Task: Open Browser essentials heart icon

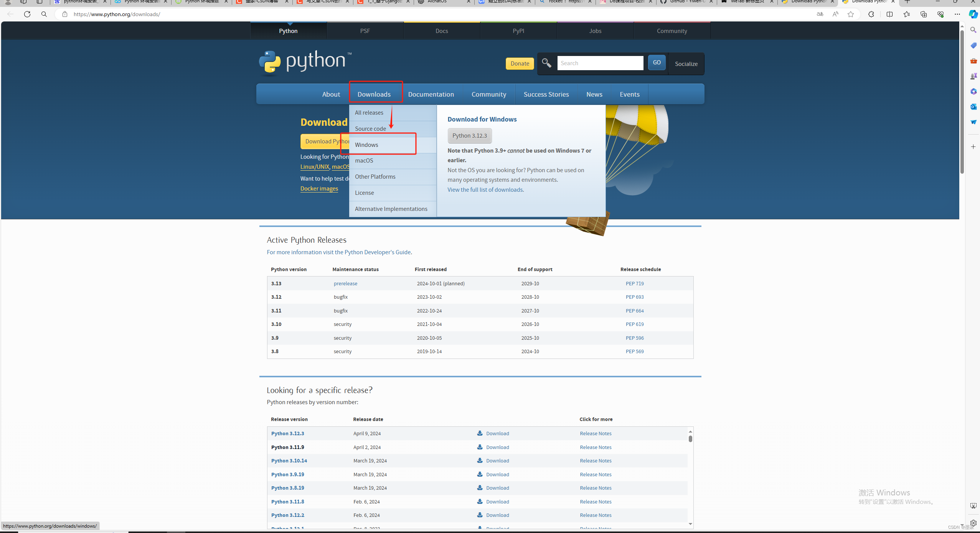Action: pos(940,14)
